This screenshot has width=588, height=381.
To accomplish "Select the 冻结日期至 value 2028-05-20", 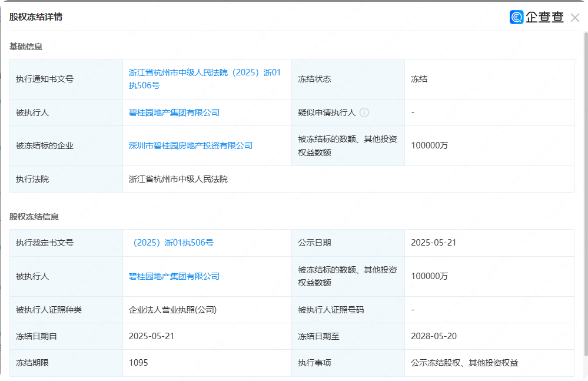I will (434, 336).
